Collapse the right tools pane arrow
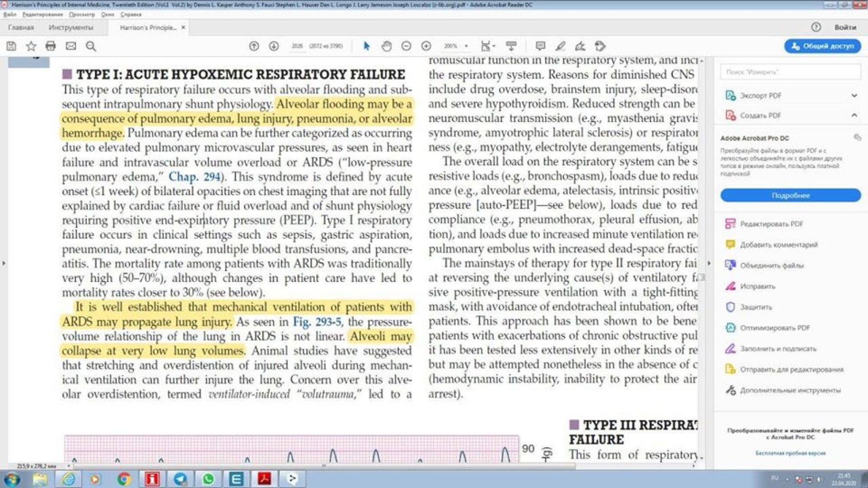The width and height of the screenshot is (868, 488). coord(709,263)
